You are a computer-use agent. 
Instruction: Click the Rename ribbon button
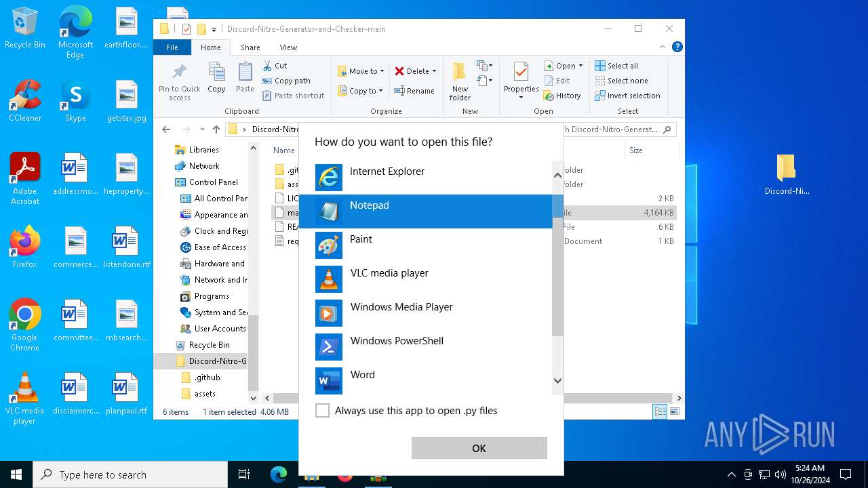[x=414, y=91]
